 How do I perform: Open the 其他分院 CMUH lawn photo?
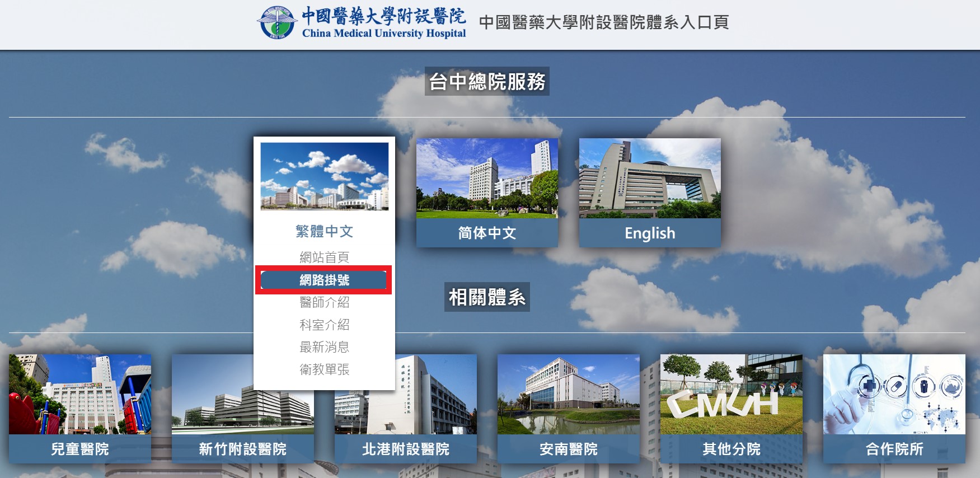tap(732, 394)
